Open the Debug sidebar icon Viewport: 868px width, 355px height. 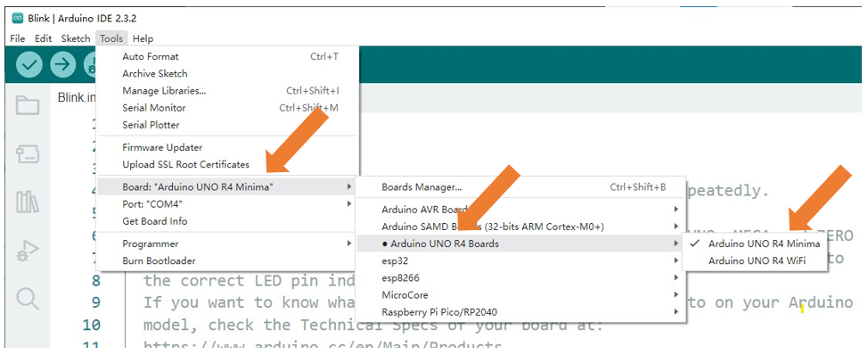tap(27, 251)
